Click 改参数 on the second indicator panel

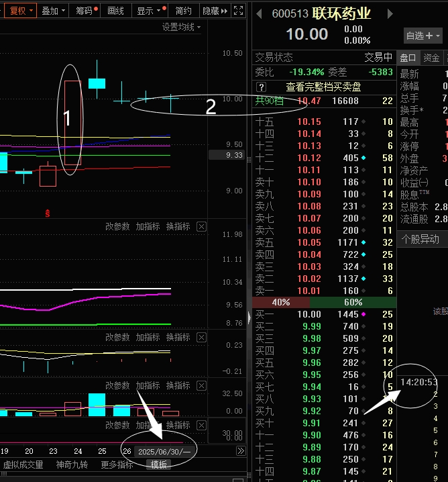point(117,337)
